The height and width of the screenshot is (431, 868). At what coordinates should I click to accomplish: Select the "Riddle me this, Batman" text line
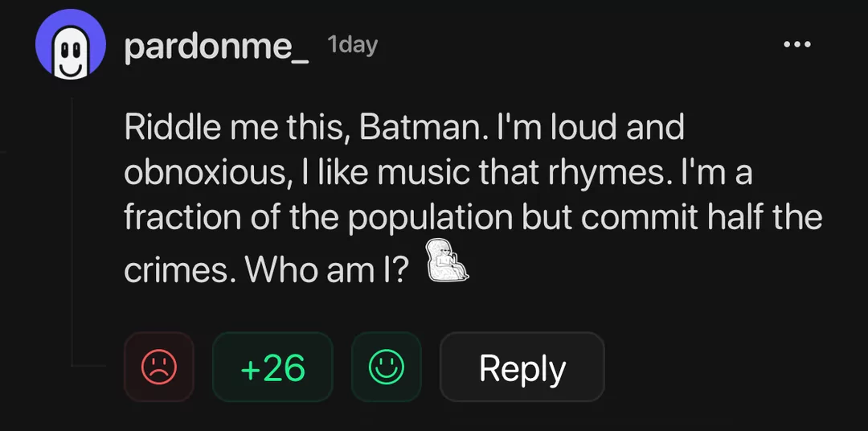404,128
